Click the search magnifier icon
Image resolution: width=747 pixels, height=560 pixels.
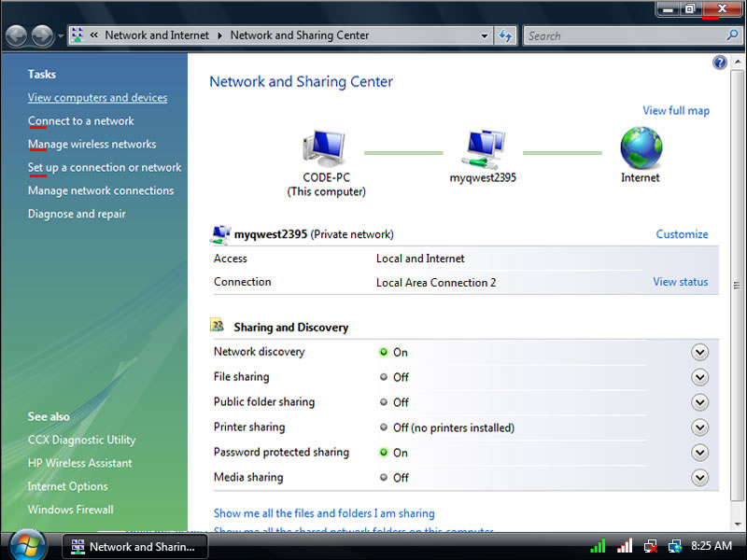pyautogui.click(x=732, y=35)
